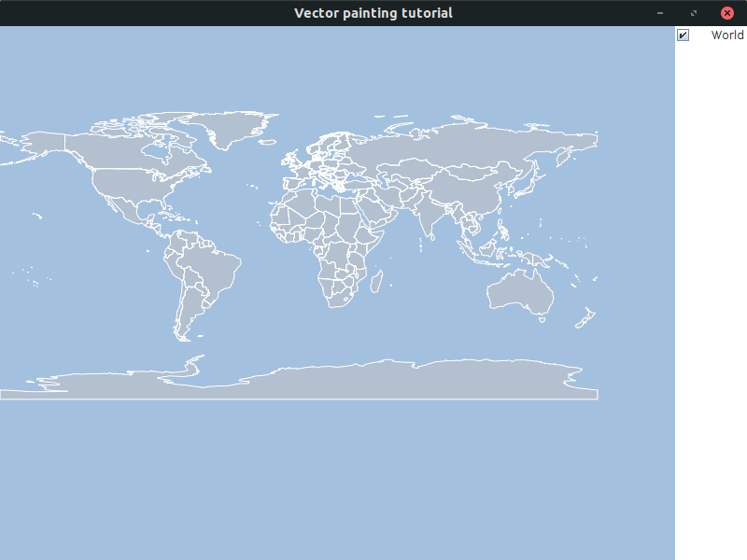Pick India on the world map
The width and height of the screenshot is (747, 560).
tap(428, 217)
